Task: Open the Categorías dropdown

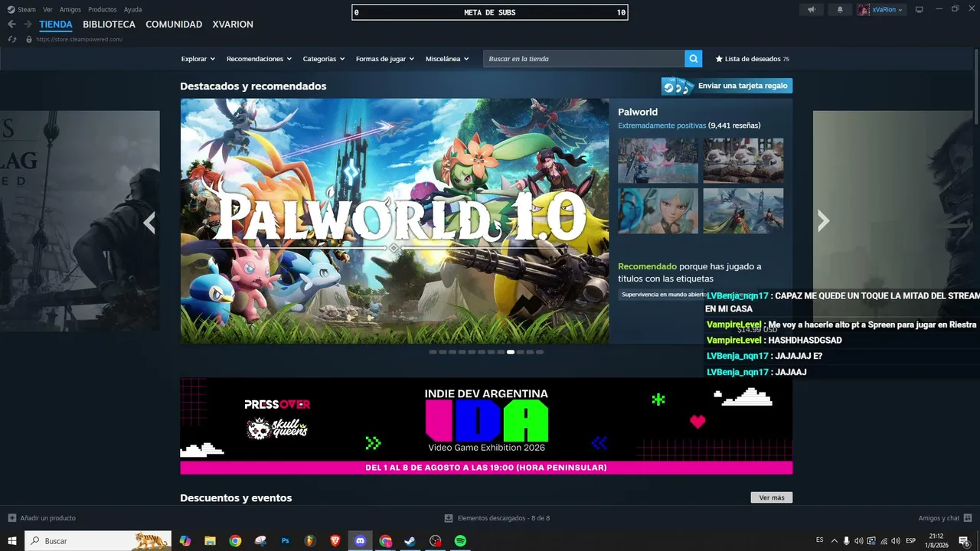Action: (324, 59)
